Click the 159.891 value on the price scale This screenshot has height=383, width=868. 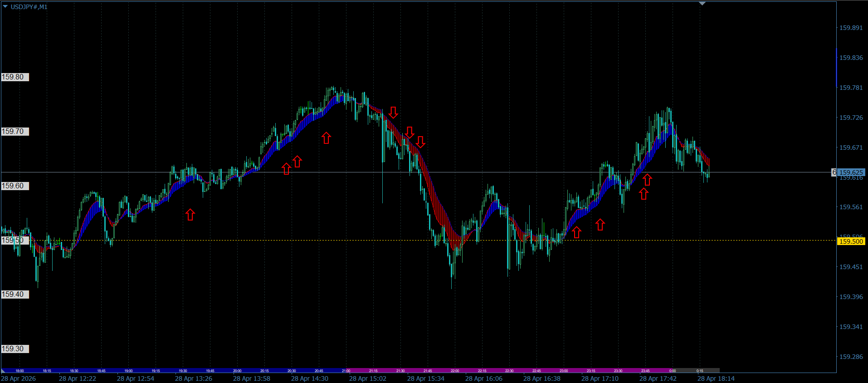(851, 28)
